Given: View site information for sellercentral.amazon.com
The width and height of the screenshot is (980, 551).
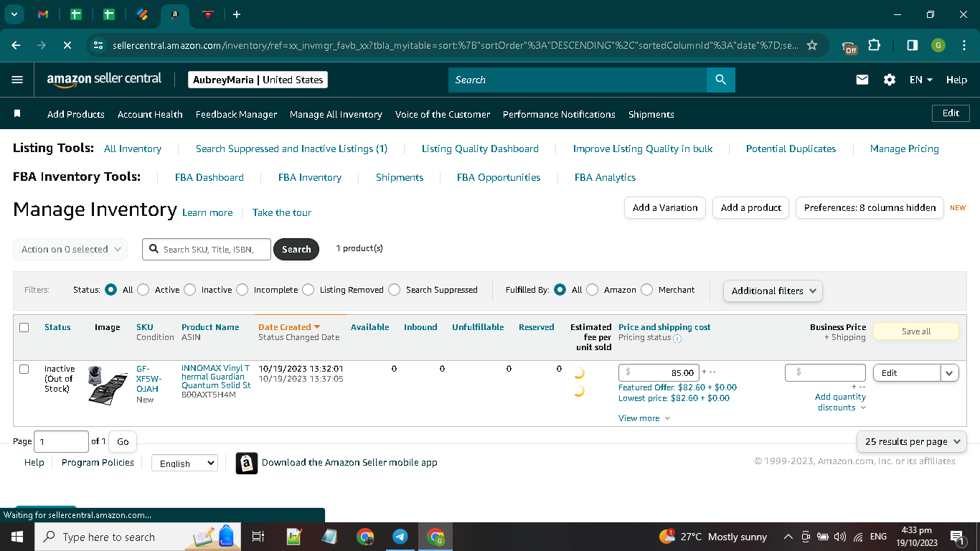Looking at the screenshot, I should coord(98,45).
